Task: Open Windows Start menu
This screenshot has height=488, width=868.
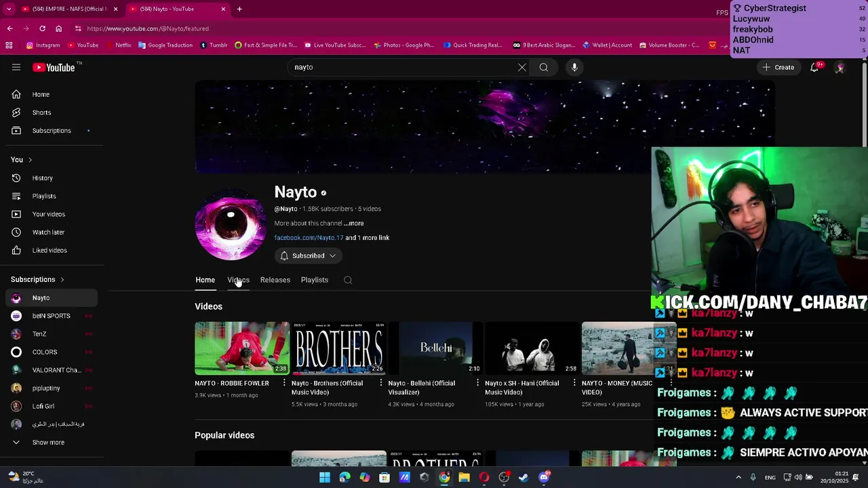Action: pos(325,477)
